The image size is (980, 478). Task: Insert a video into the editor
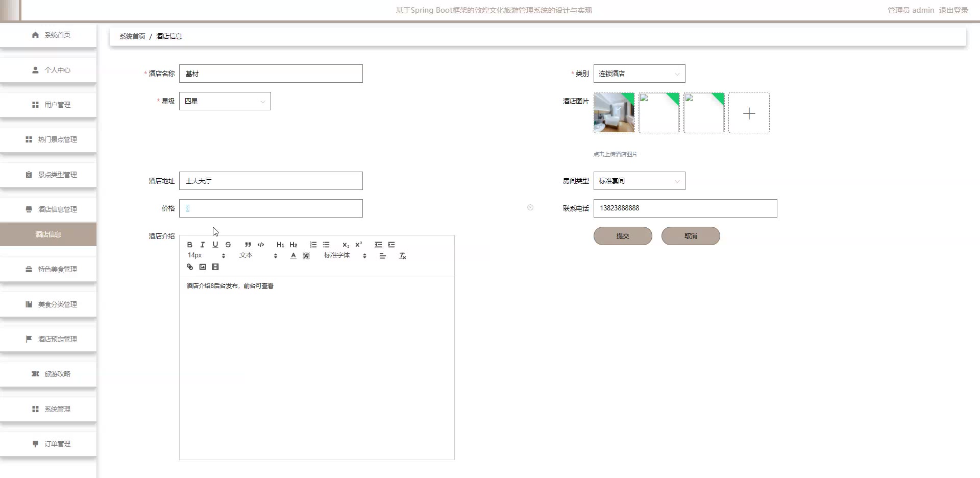click(x=215, y=267)
